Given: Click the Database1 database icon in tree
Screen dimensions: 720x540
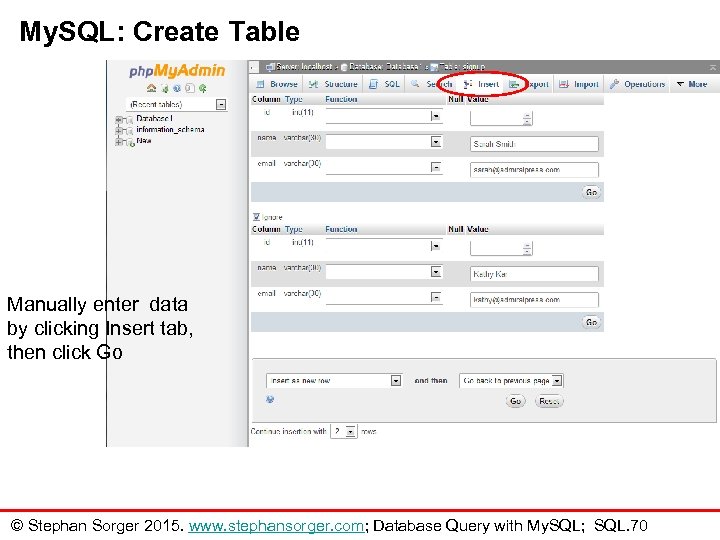Looking at the screenshot, I should tap(129, 119).
